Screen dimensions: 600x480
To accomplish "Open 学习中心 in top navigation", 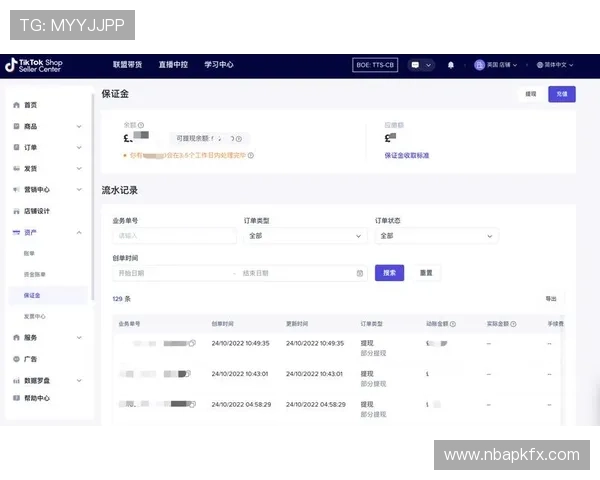I will (x=218, y=65).
